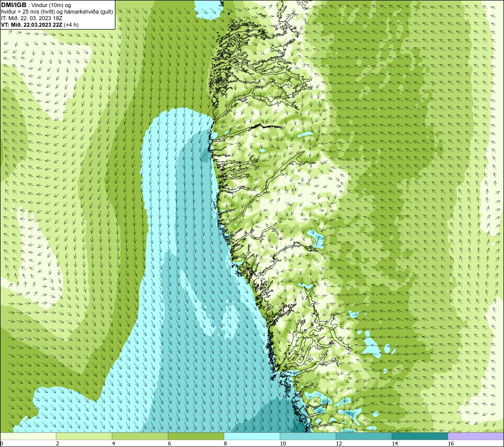Viewport: 504px width, 447px height.
Task: Click the 10–12 m/s turquoise swatch
Action: click(x=308, y=436)
